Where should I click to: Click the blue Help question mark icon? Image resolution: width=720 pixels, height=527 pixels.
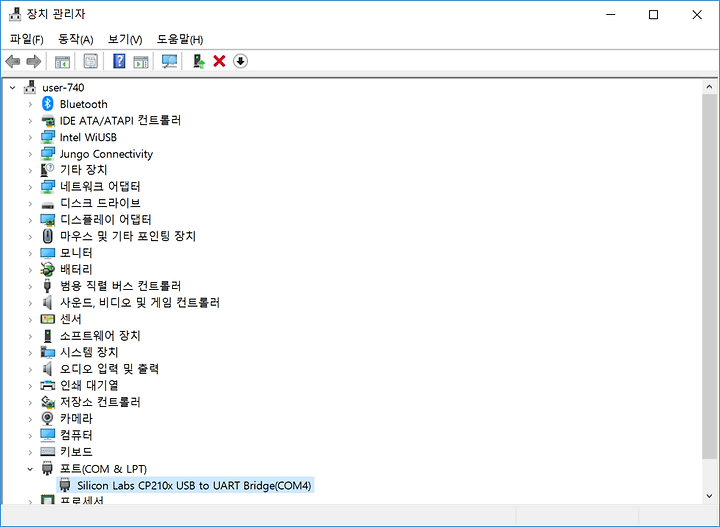click(119, 61)
